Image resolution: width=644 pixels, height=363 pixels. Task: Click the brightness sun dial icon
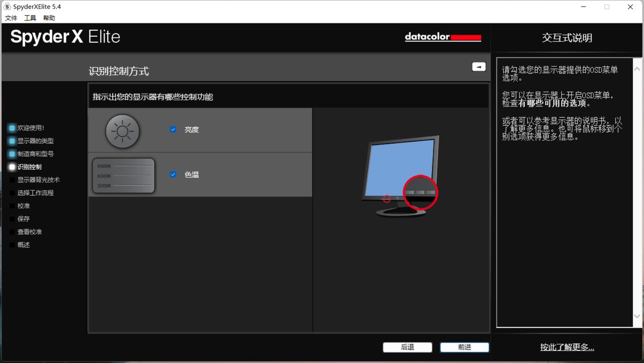point(122,131)
